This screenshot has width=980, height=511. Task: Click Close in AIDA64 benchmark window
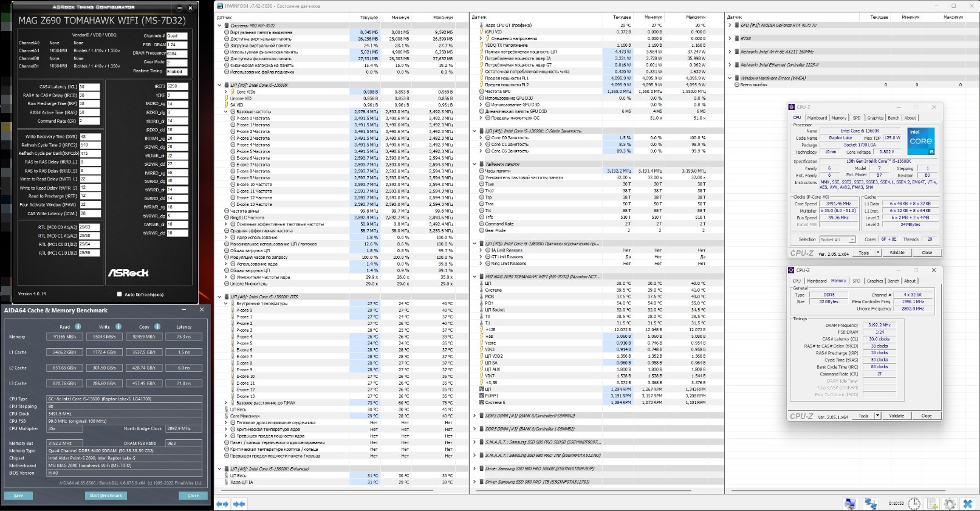(193, 496)
